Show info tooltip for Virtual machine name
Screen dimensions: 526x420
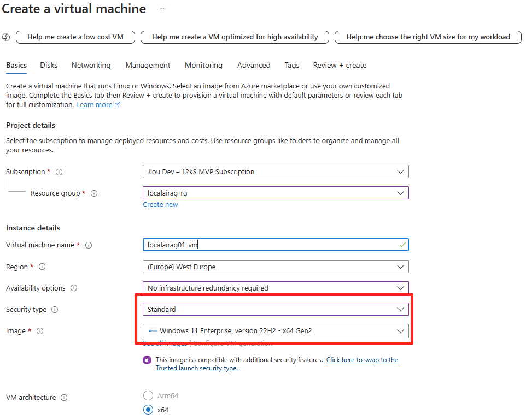(89, 245)
